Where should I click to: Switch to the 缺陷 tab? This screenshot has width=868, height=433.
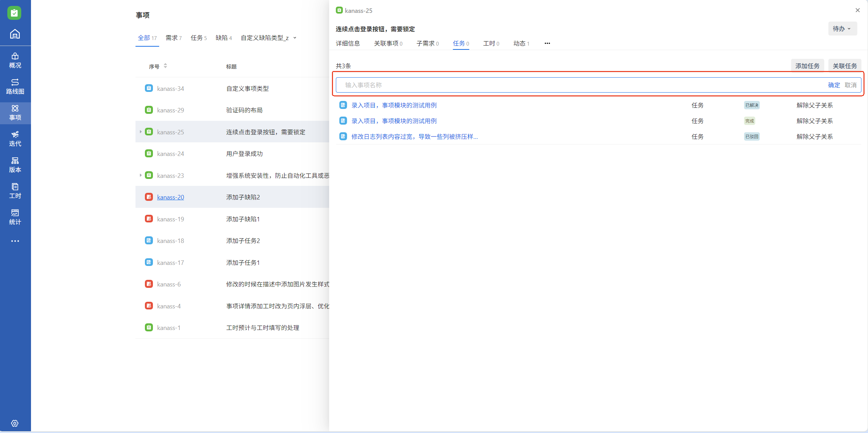click(x=223, y=38)
